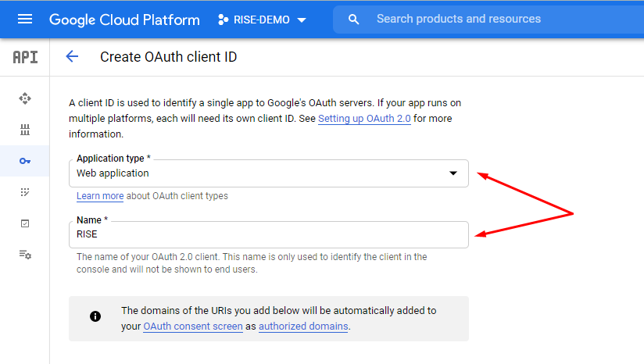Open the Page usage agreements icon

[x=25, y=255]
